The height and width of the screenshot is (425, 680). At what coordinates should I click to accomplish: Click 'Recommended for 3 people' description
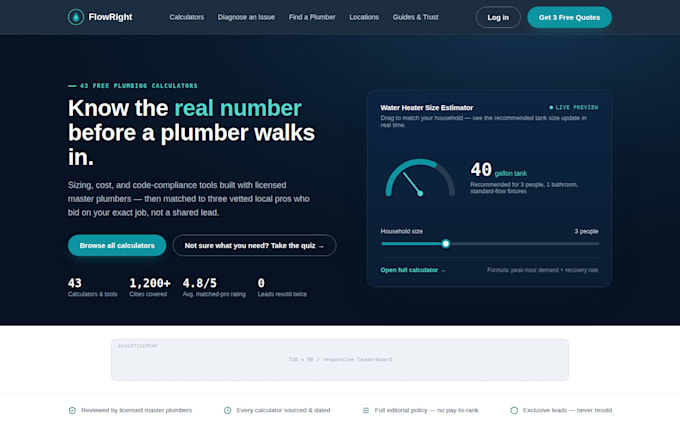pos(524,188)
